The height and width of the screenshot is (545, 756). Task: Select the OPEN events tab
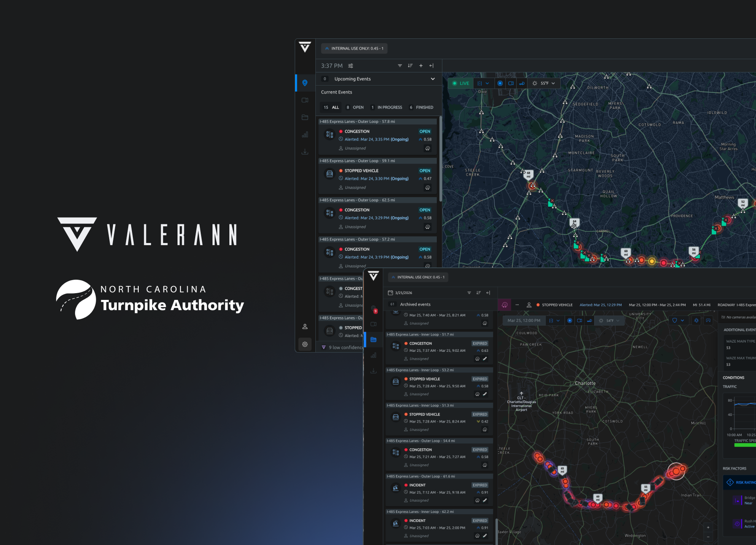(355, 108)
